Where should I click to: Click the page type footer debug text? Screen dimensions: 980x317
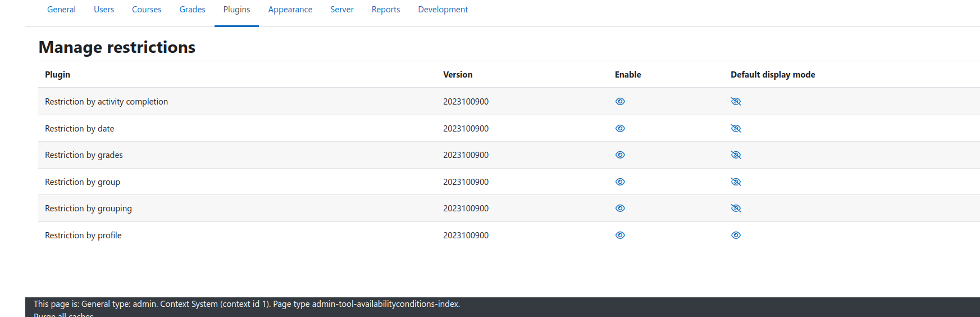click(247, 304)
